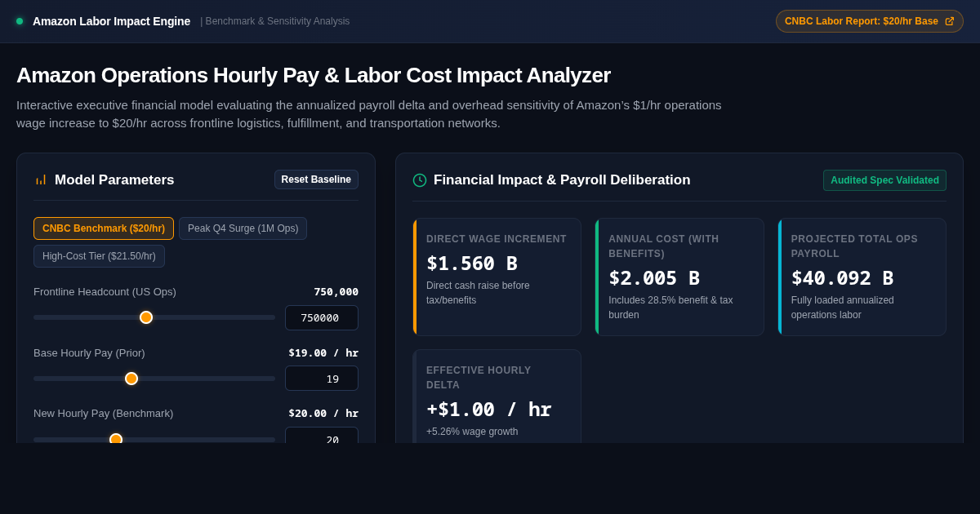Click the $19.00 / hr readout
The width and height of the screenshot is (980, 514).
point(323,353)
